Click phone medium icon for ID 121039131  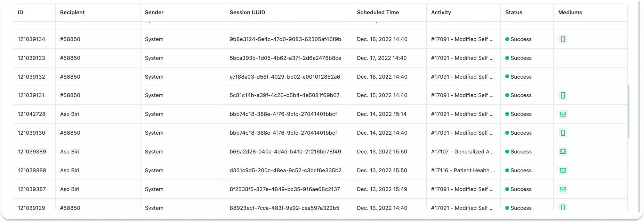[x=563, y=95]
